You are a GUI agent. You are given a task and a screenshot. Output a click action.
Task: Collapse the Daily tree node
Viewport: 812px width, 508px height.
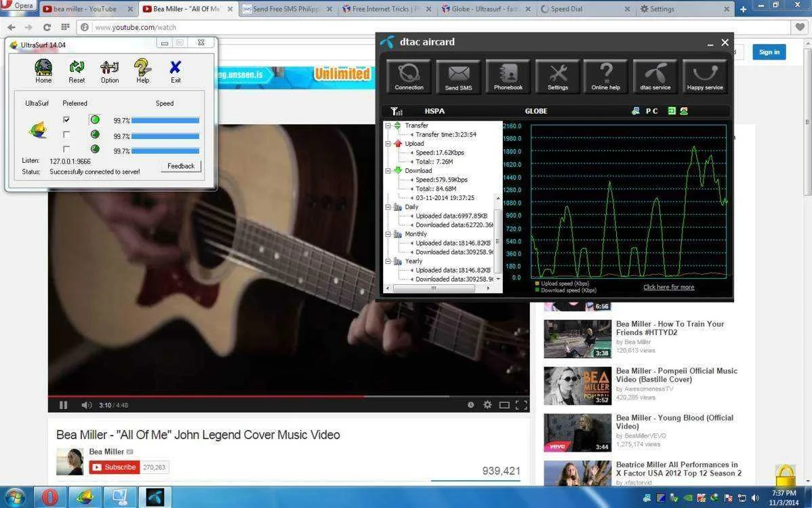tap(388, 207)
